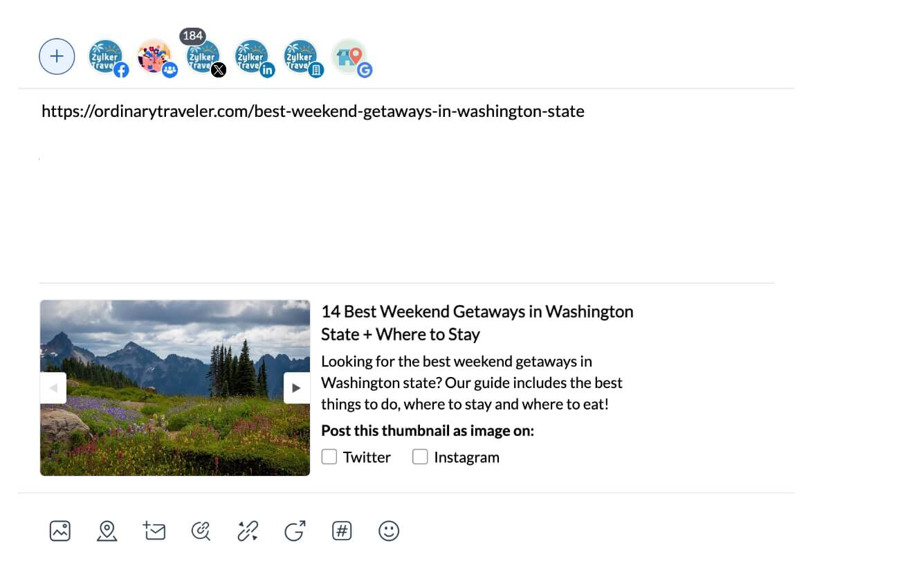The width and height of the screenshot is (916, 588).
Task: Open the hashtag picker
Action: [342, 531]
